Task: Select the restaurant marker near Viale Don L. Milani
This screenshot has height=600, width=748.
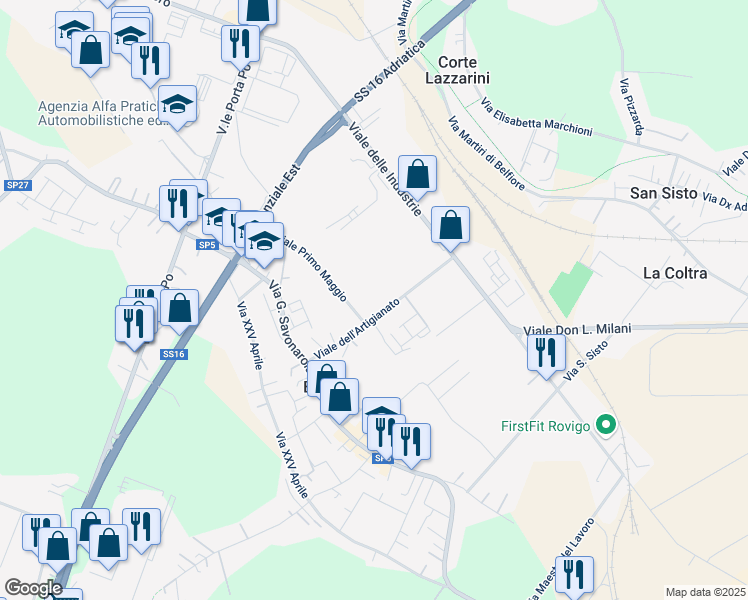Action: click(546, 356)
